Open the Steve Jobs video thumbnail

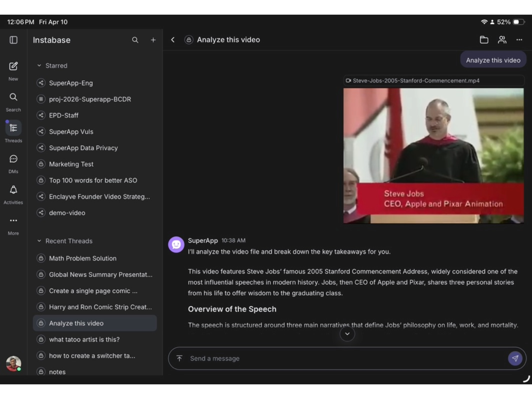433,156
